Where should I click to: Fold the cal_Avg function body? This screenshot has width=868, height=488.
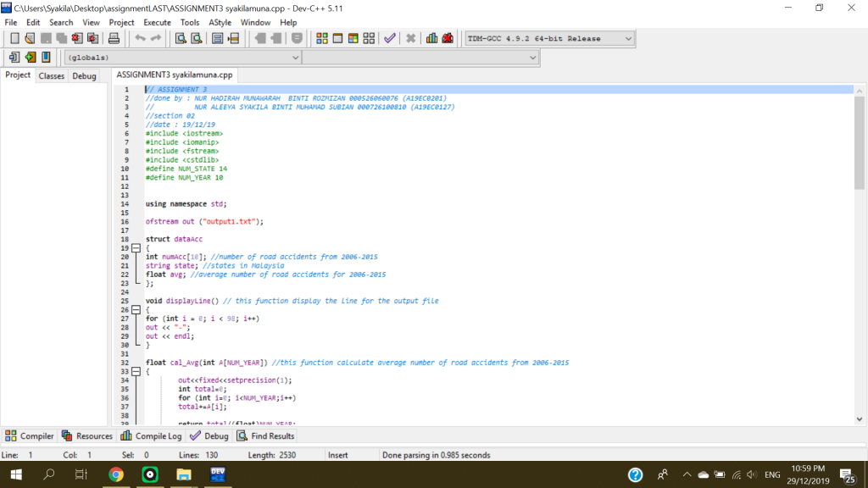135,372
